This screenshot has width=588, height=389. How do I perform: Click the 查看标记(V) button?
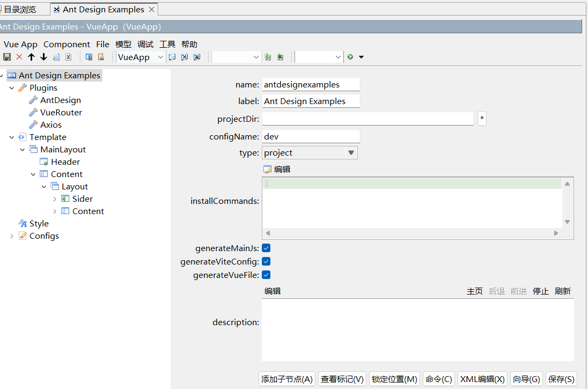[x=342, y=379]
